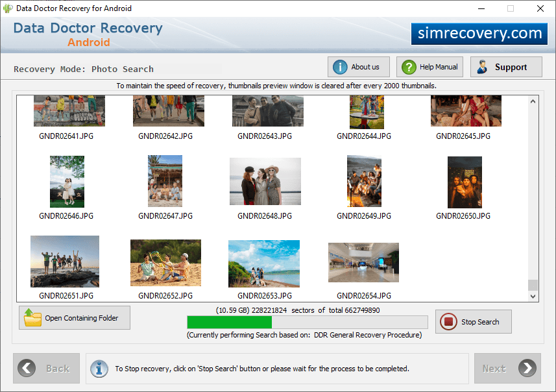The height and width of the screenshot is (392, 556).
Task: Select thumbnail of GNDR02650.JPG night selfie
Action: [x=465, y=182]
